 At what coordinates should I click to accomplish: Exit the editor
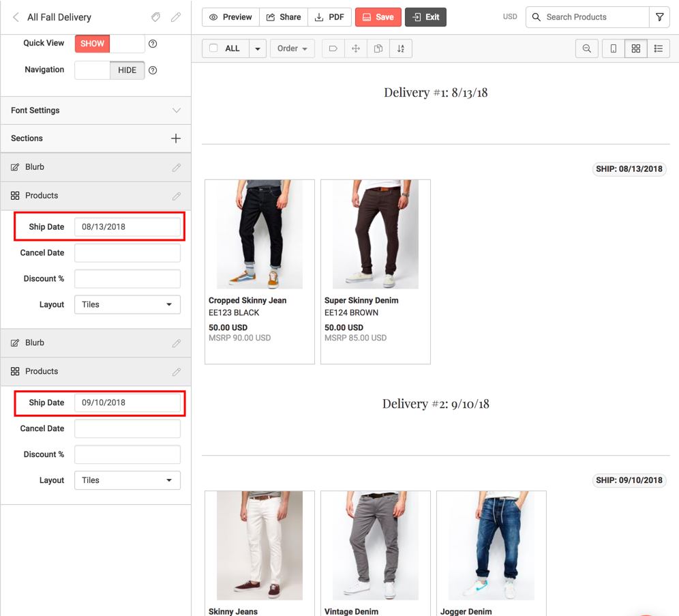(x=425, y=17)
